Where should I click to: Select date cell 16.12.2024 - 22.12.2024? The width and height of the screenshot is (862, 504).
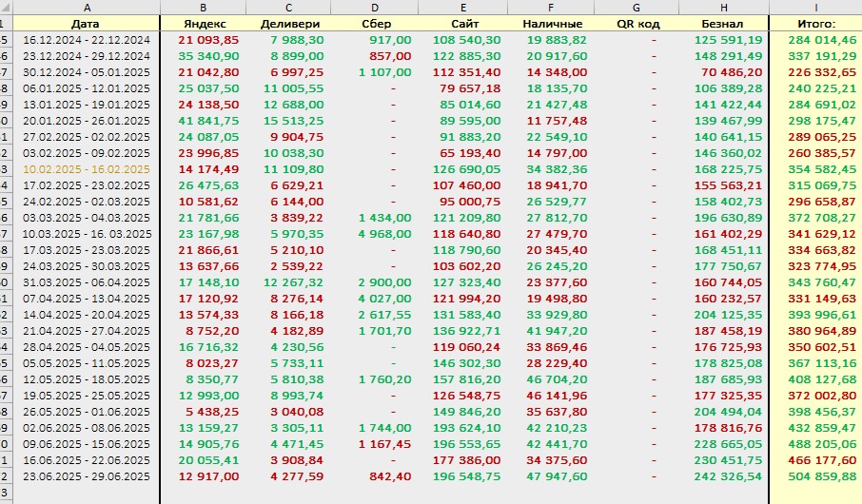coord(87,40)
